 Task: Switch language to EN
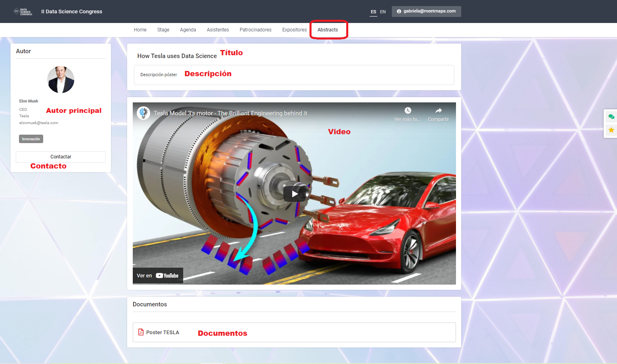(x=383, y=12)
